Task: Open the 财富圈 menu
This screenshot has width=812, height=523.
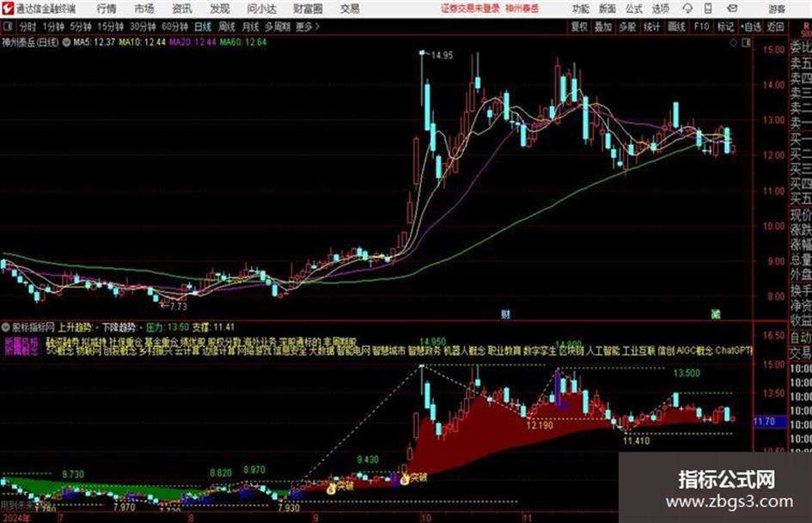Action: (x=308, y=9)
